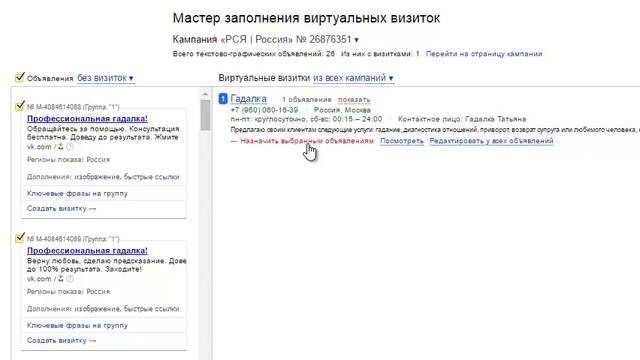The height and width of the screenshot is (360, 640).
Task: Click "Создать визитку" in first ad
Action: (x=61, y=208)
